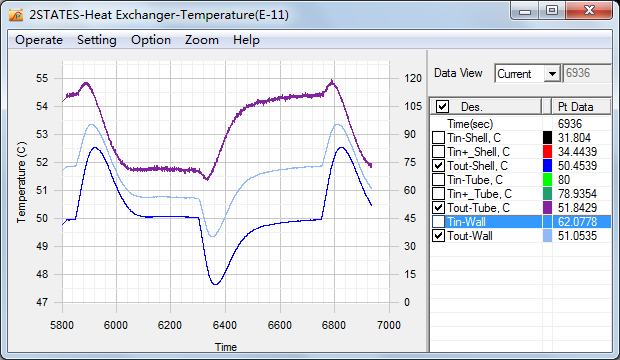This screenshot has width=620, height=360.
Task: Click the 6936 time value field
Action: [587, 73]
